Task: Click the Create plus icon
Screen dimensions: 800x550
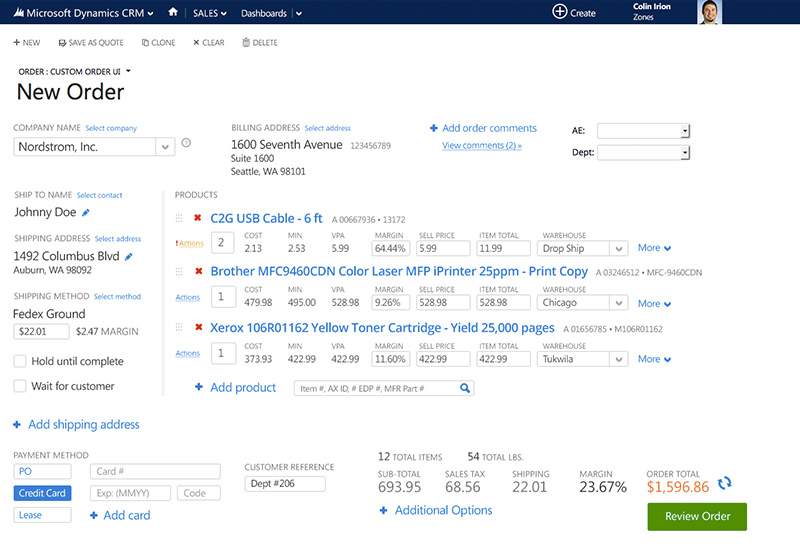Action: (x=560, y=12)
